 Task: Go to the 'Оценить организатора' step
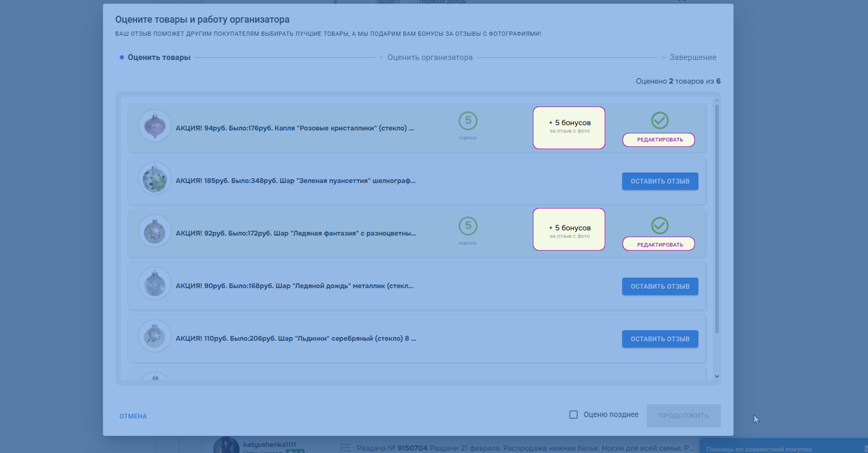click(429, 57)
